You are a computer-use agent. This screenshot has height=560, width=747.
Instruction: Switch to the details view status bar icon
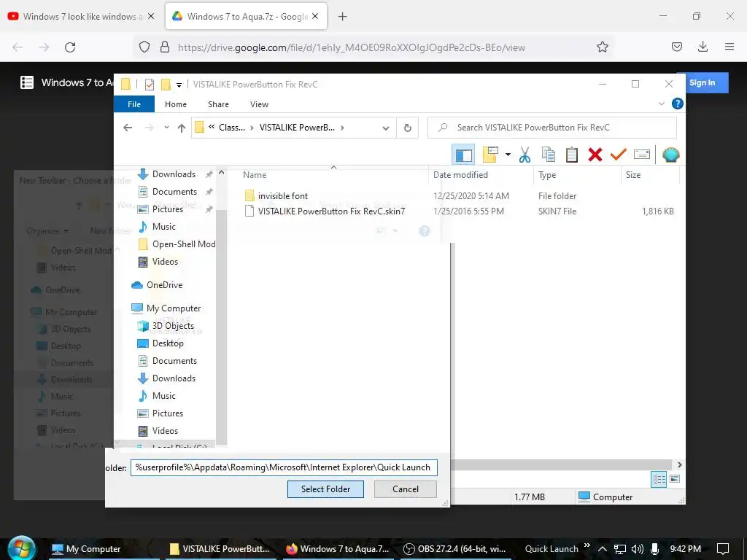click(659, 479)
